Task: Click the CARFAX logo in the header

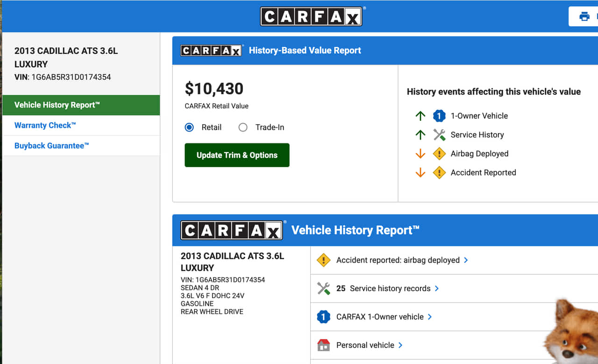Action: pyautogui.click(x=311, y=16)
